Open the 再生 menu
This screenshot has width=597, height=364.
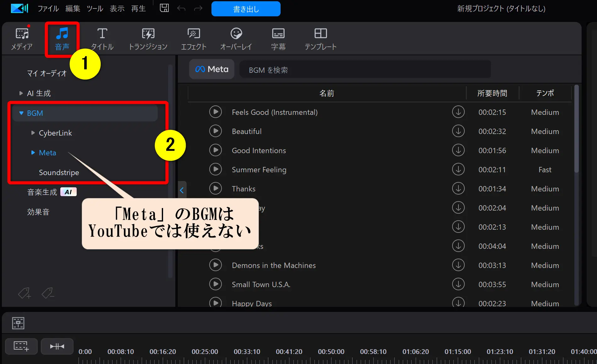coord(139,8)
